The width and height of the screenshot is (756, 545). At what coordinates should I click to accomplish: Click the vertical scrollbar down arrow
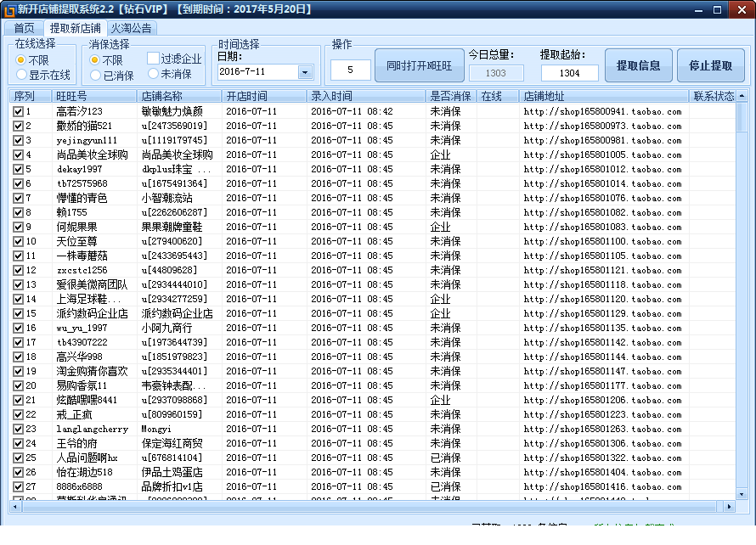(742, 494)
